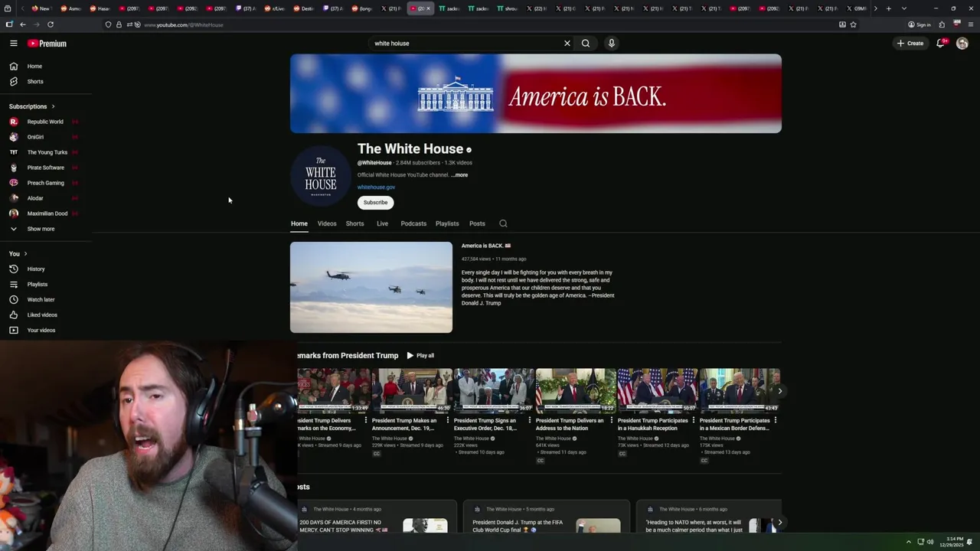
Task: Click the browser back arrow
Action: click(x=22, y=24)
